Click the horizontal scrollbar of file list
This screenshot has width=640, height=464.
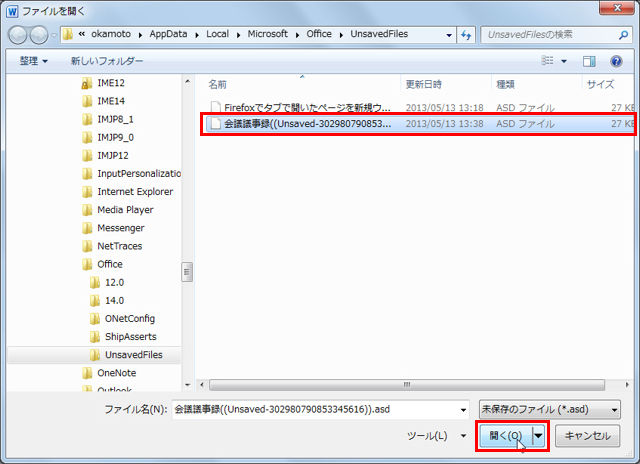[407, 385]
